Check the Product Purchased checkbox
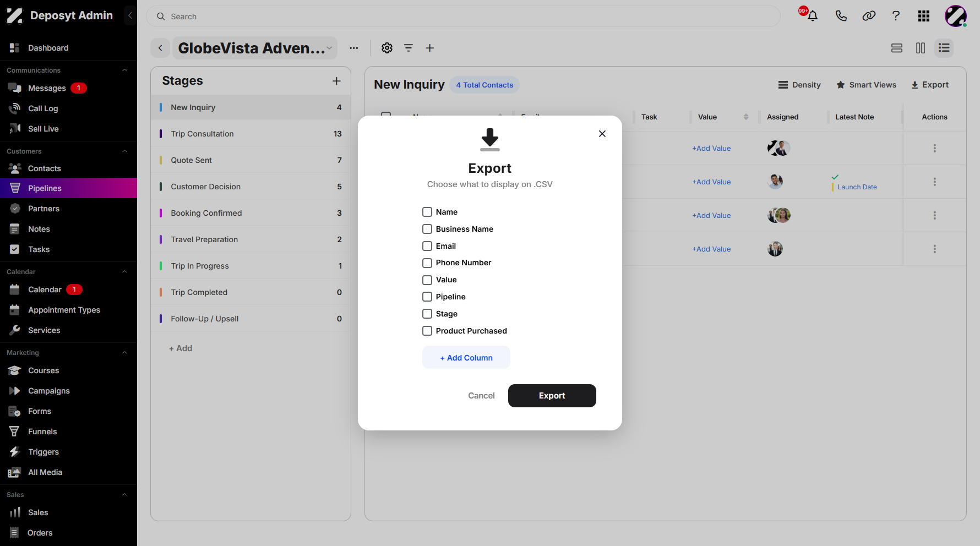This screenshot has width=980, height=546. 427,331
